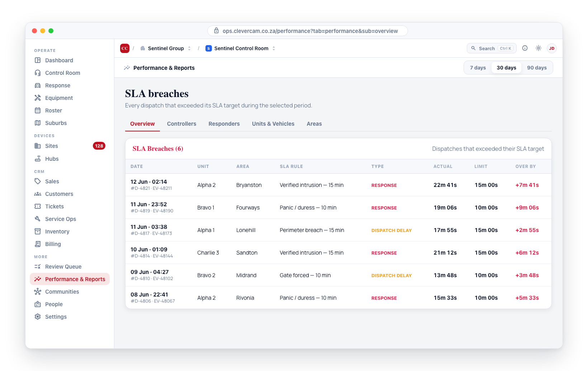
Task: Select the 90 days range
Action: tap(537, 68)
